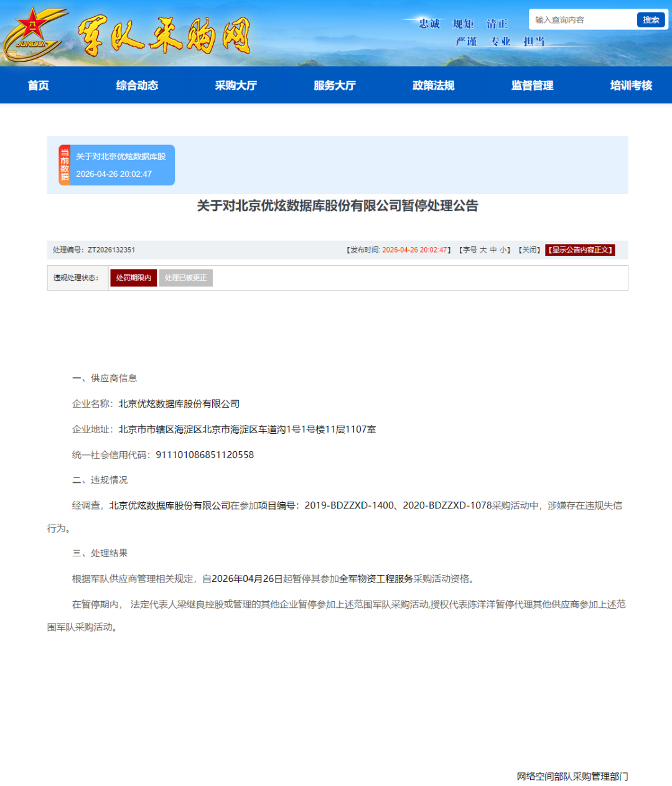Click the 三、处理结果 section heading
Image resolution: width=672 pixels, height=786 pixels.
100,553
